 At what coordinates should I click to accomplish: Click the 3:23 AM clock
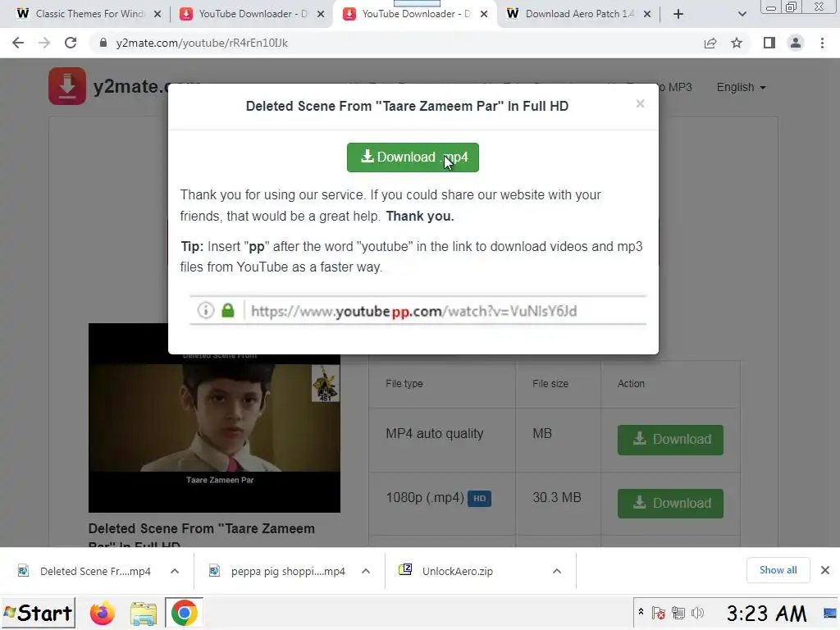pos(766,614)
